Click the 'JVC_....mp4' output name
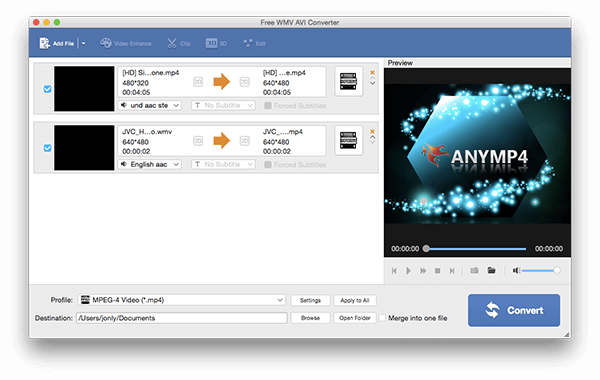The height and width of the screenshot is (380, 600). [x=282, y=132]
